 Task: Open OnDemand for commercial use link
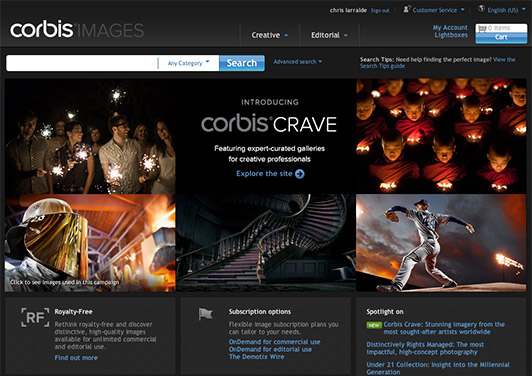[274, 342]
